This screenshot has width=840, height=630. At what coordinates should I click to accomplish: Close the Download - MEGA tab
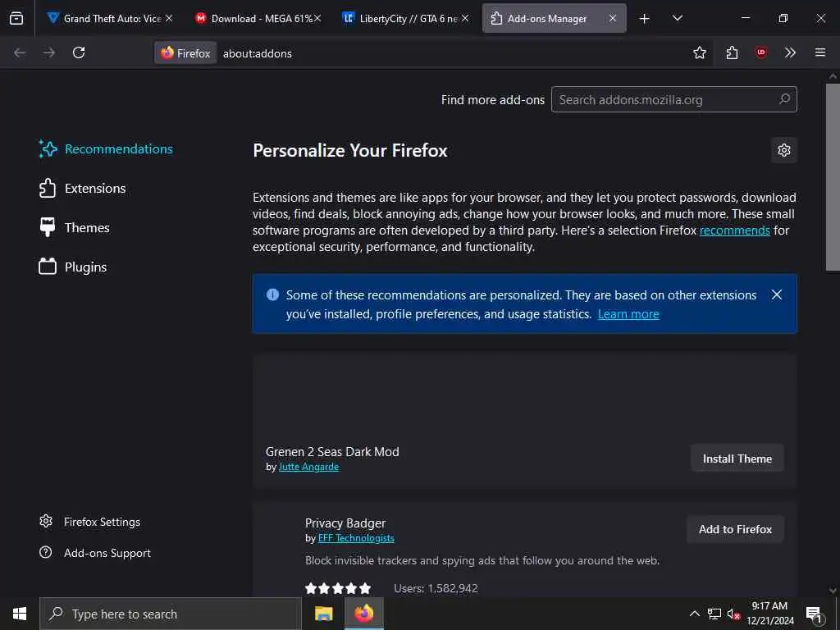[317, 18]
